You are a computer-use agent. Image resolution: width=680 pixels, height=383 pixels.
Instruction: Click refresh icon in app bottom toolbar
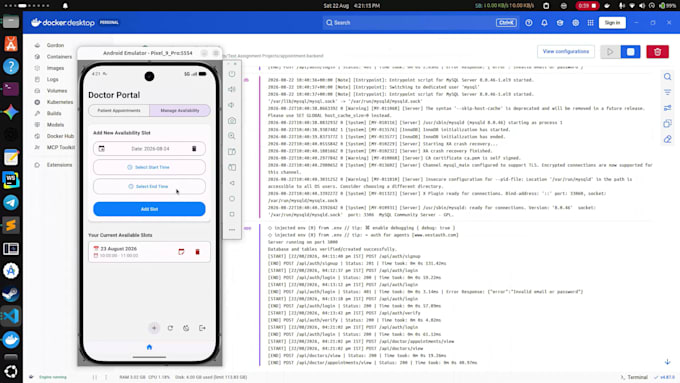point(170,328)
